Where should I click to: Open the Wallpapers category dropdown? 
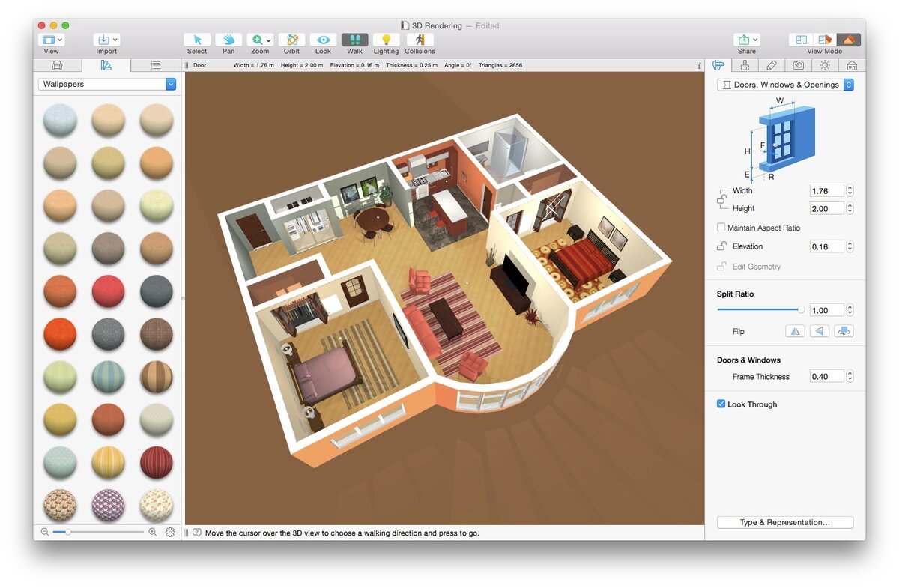107,84
